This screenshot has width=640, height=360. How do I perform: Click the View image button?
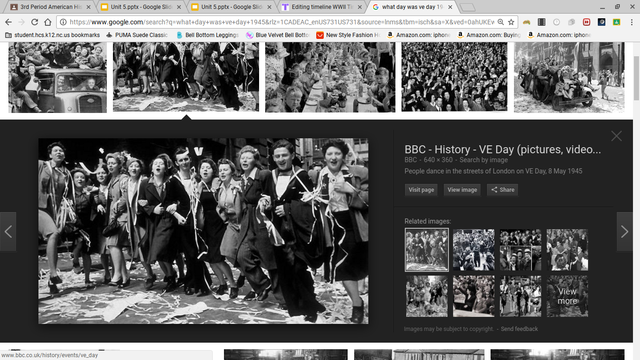pyautogui.click(x=462, y=190)
